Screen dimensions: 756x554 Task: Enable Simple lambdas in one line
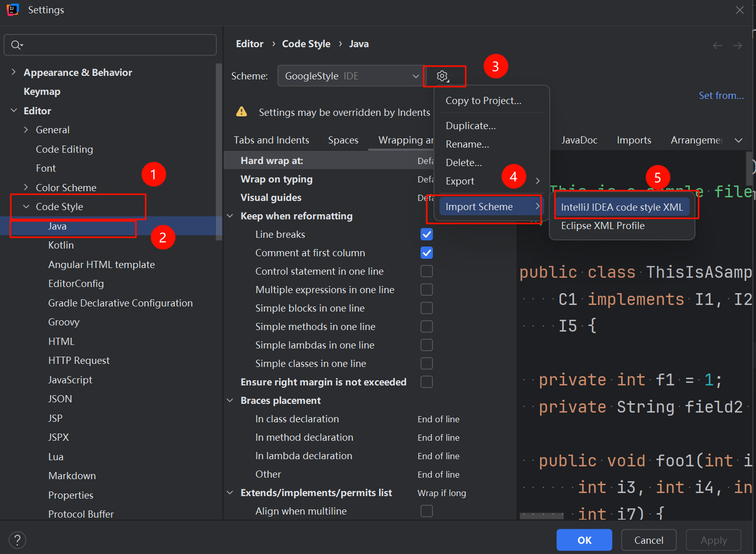coord(427,345)
